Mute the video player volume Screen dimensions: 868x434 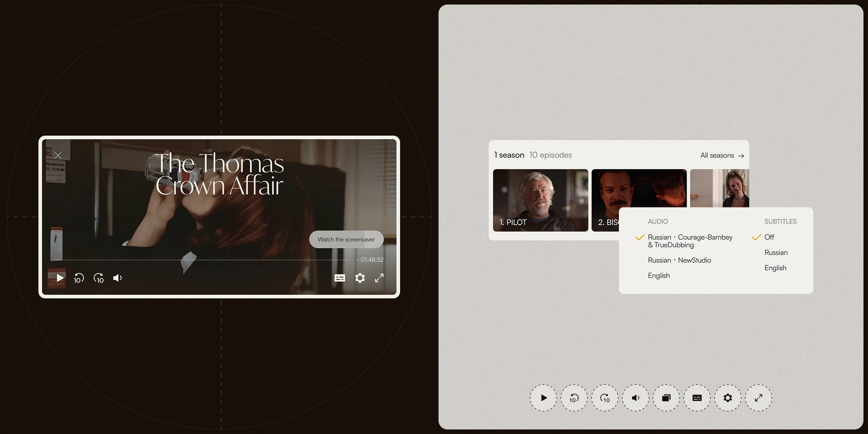coord(118,278)
